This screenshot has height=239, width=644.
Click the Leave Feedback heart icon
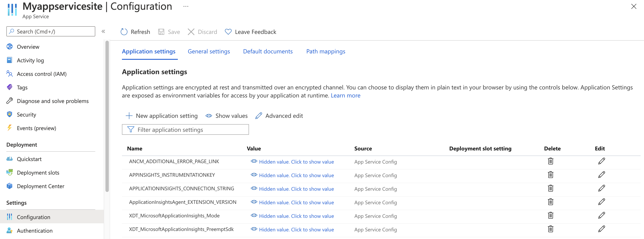(229, 32)
